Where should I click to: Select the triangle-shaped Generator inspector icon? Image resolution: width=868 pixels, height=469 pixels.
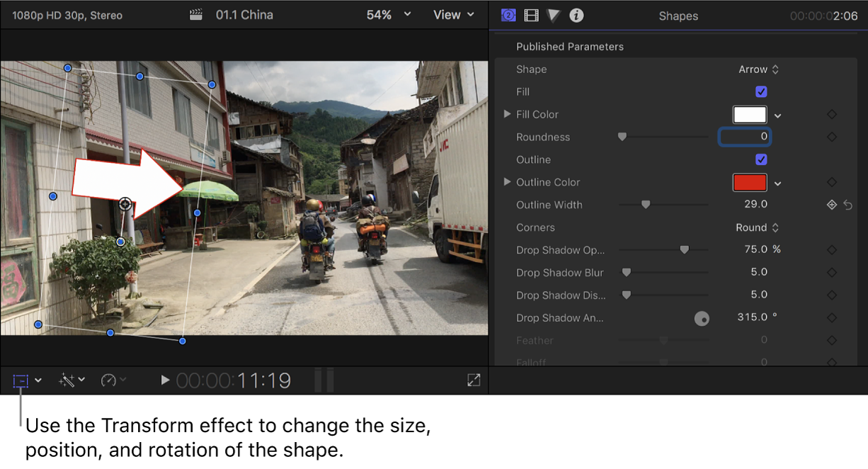click(553, 15)
